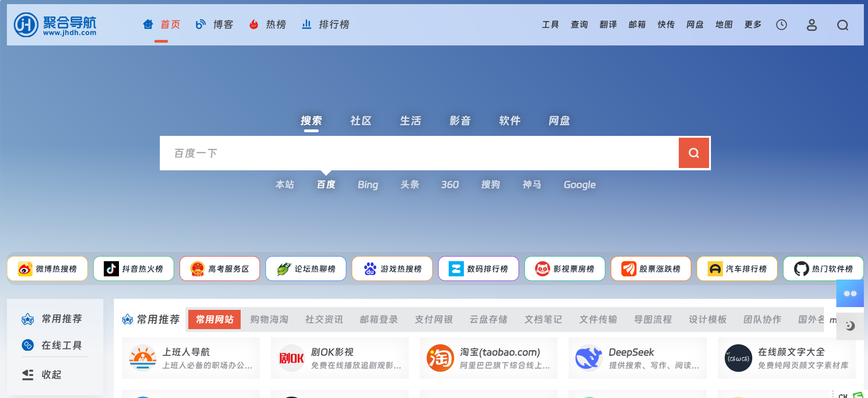868x398 pixels.
Task: Open the 排行榜 nav item
Action: 325,24
